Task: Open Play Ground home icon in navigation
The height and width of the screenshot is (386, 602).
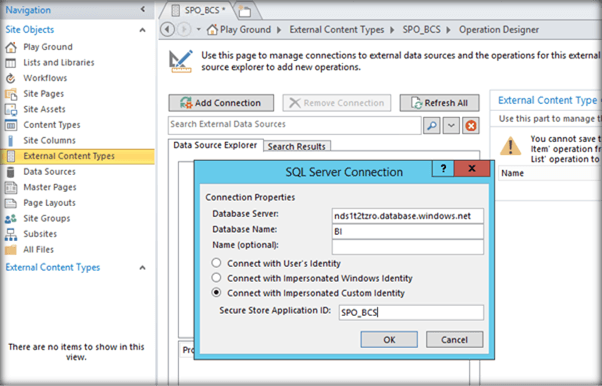Action: (x=11, y=47)
